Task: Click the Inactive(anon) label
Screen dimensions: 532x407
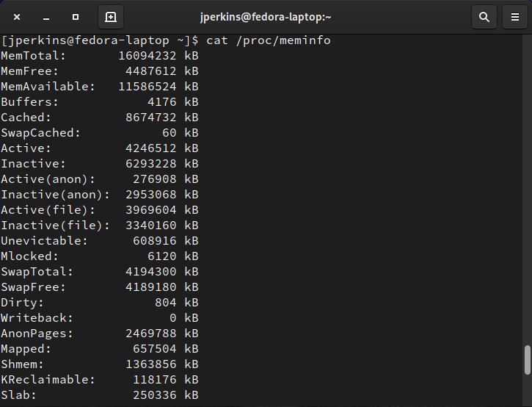Action: pyautogui.click(x=55, y=195)
